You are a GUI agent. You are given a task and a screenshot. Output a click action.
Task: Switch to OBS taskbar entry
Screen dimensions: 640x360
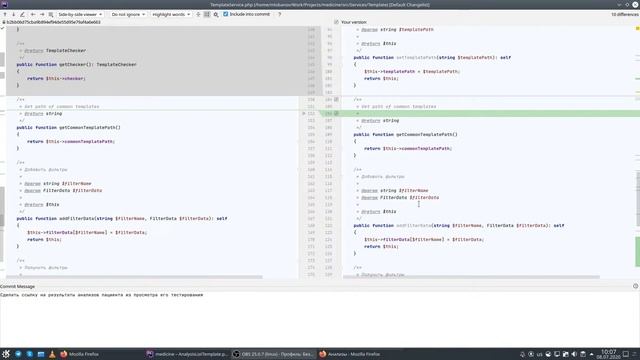click(x=273, y=354)
